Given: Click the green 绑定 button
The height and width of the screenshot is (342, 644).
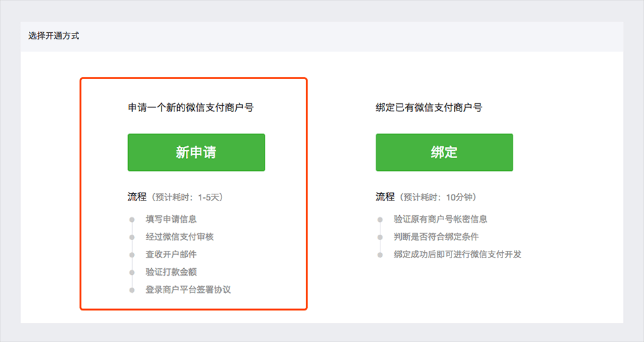Looking at the screenshot, I should coord(444,152).
